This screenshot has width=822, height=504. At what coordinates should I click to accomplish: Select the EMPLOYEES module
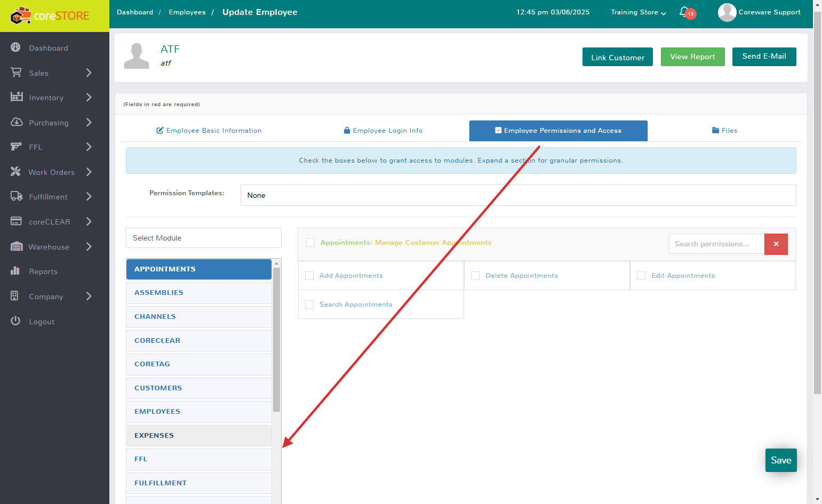coord(199,412)
